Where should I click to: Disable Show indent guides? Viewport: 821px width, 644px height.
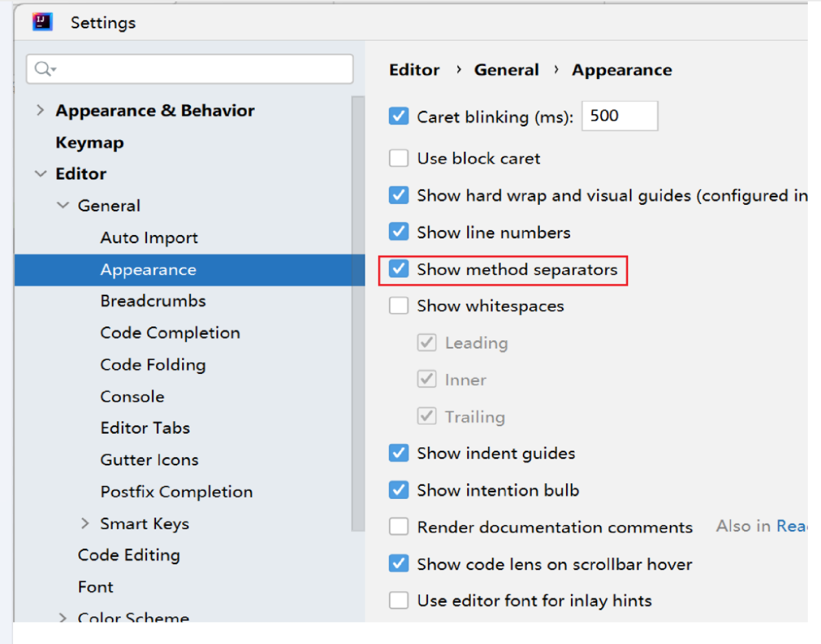[x=398, y=453]
